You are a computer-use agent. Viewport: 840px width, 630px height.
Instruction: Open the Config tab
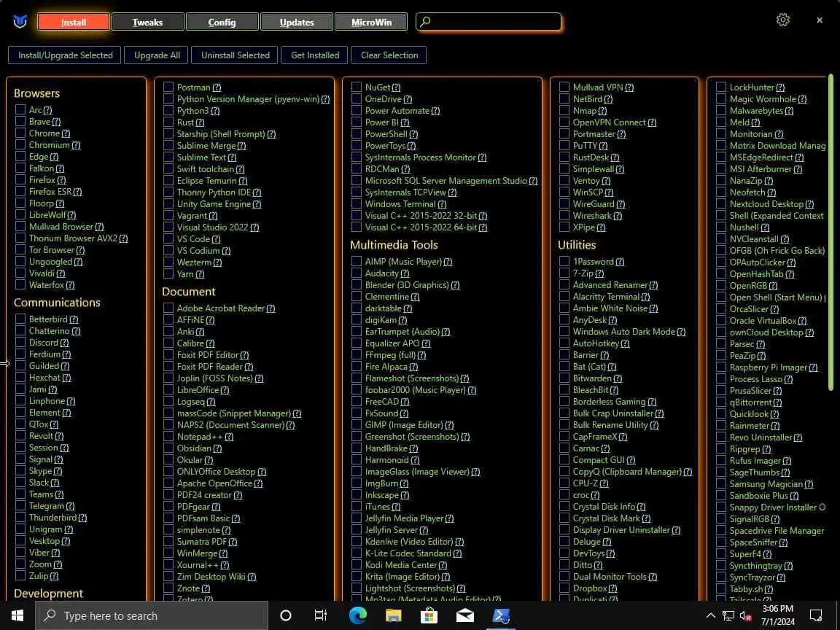pyautogui.click(x=222, y=22)
